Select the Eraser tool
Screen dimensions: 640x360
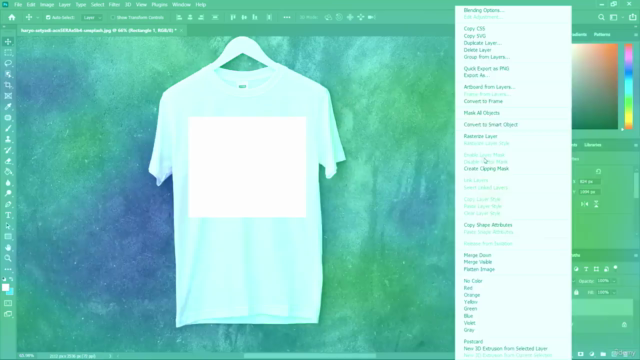pyautogui.click(x=8, y=161)
